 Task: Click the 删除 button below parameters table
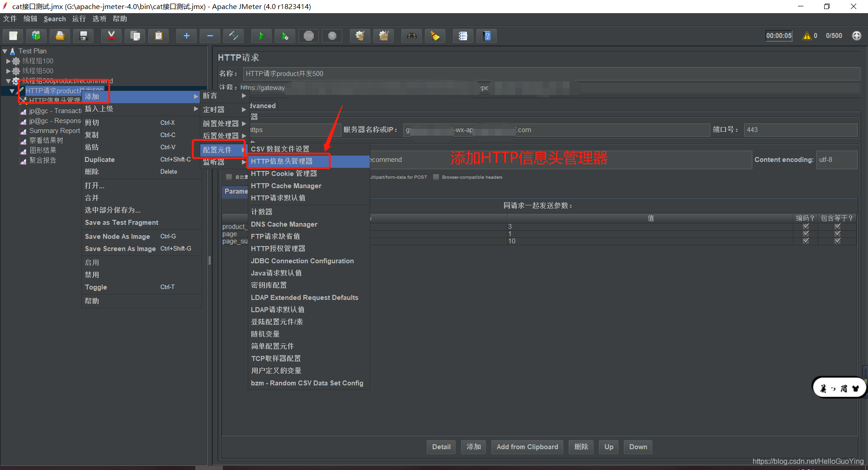[581, 447]
